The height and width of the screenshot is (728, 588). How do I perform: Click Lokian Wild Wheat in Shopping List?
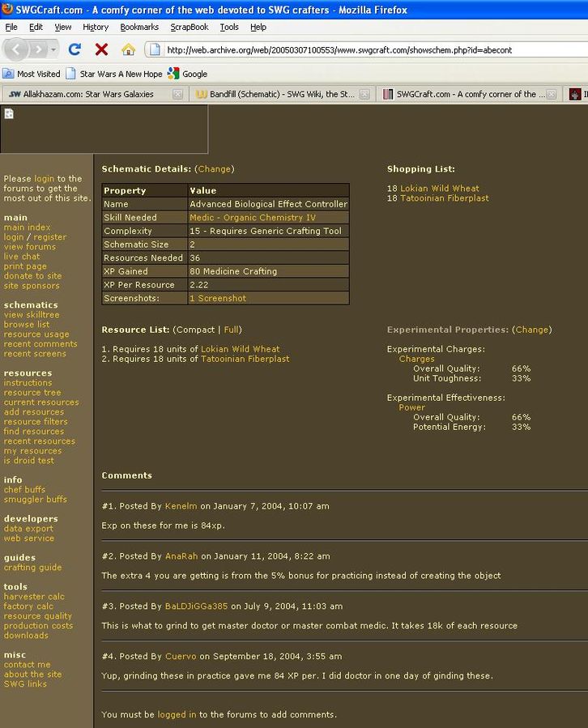pyautogui.click(x=439, y=189)
